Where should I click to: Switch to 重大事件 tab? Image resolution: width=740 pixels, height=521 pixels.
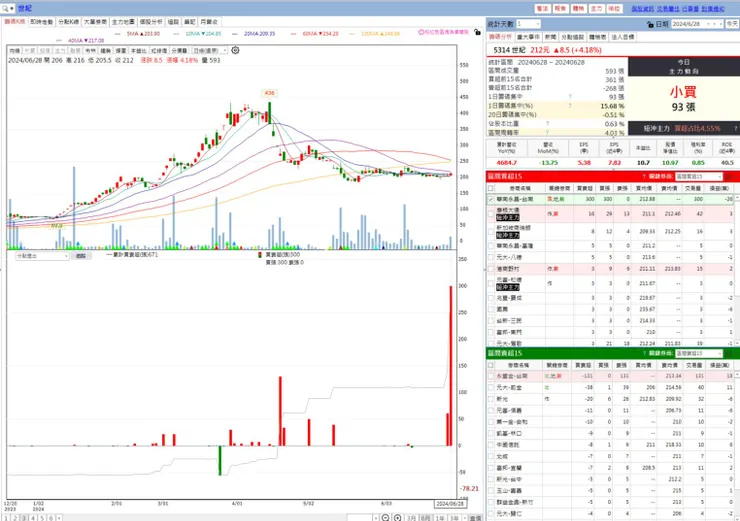point(529,37)
